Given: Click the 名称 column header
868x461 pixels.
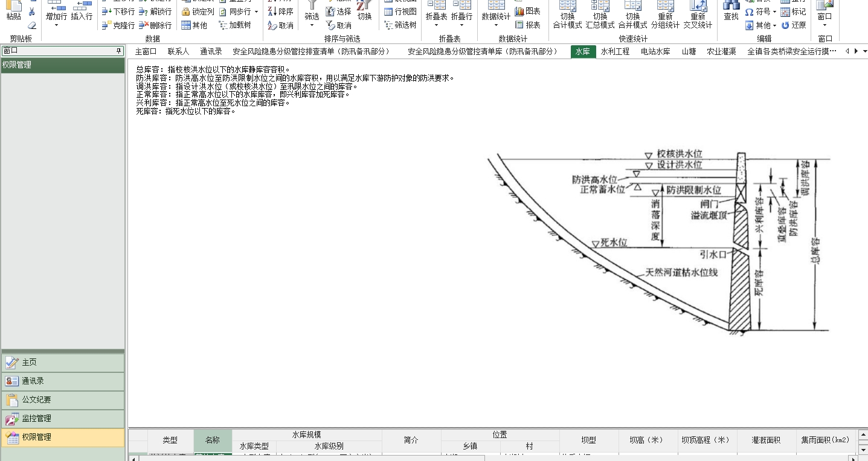Looking at the screenshot, I should pos(213,440).
